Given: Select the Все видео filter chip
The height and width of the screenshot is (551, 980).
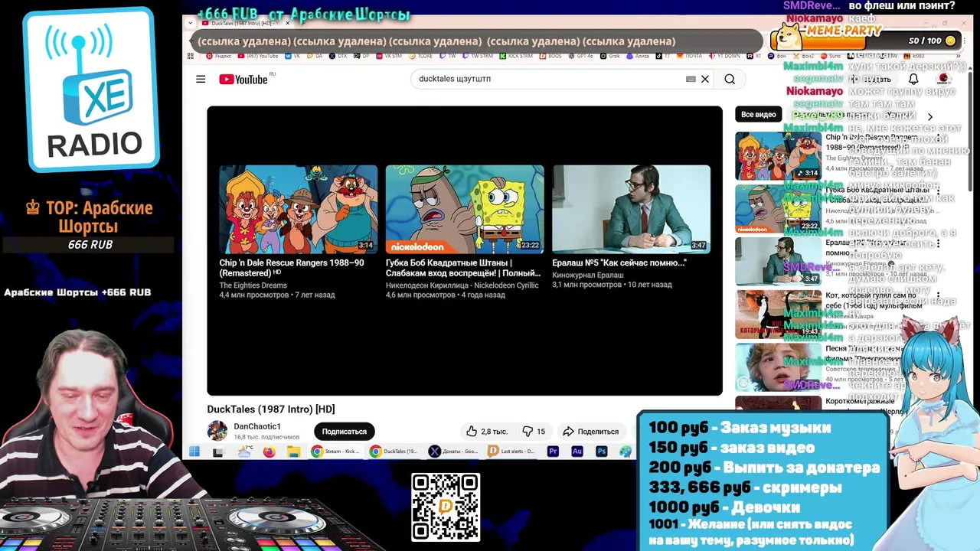Looking at the screenshot, I should 758,114.
